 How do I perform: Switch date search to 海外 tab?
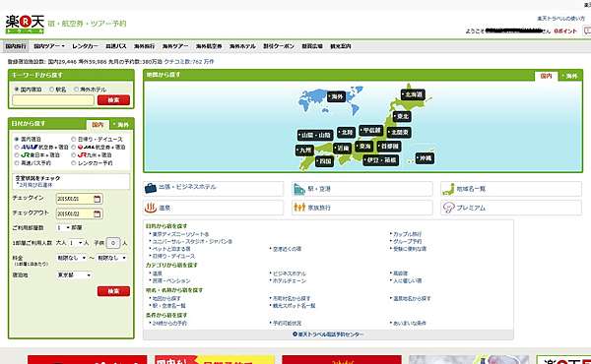(121, 125)
